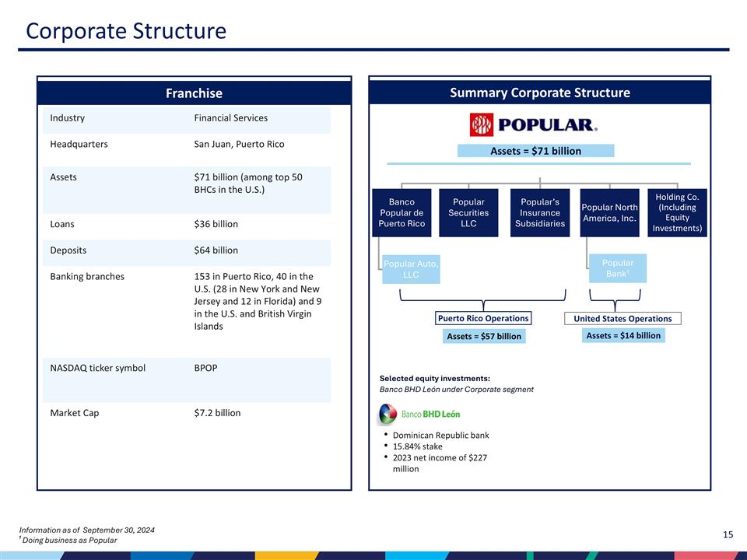Switch to the Franchise panel header
This screenshot has width=747, height=560.
pyautogui.click(x=194, y=93)
